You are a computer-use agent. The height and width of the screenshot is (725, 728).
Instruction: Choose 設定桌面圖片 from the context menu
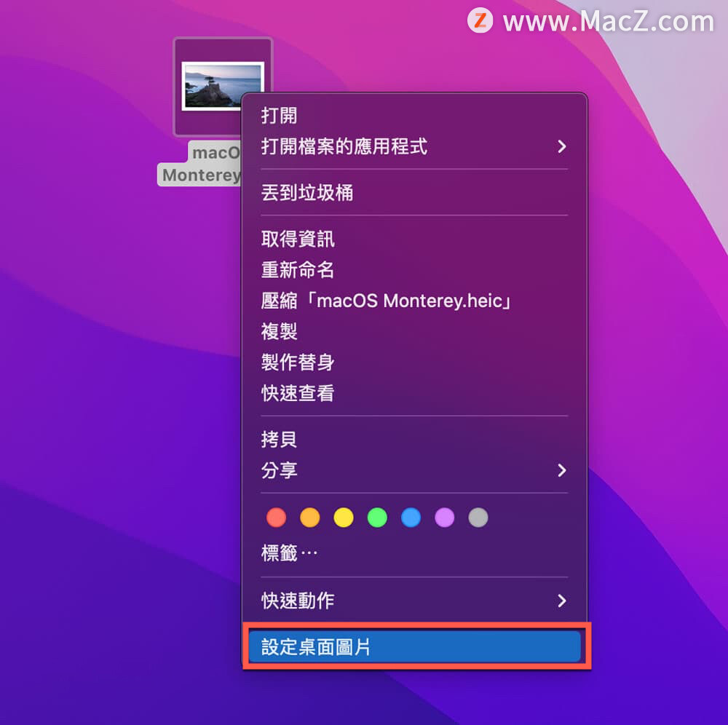(x=415, y=646)
